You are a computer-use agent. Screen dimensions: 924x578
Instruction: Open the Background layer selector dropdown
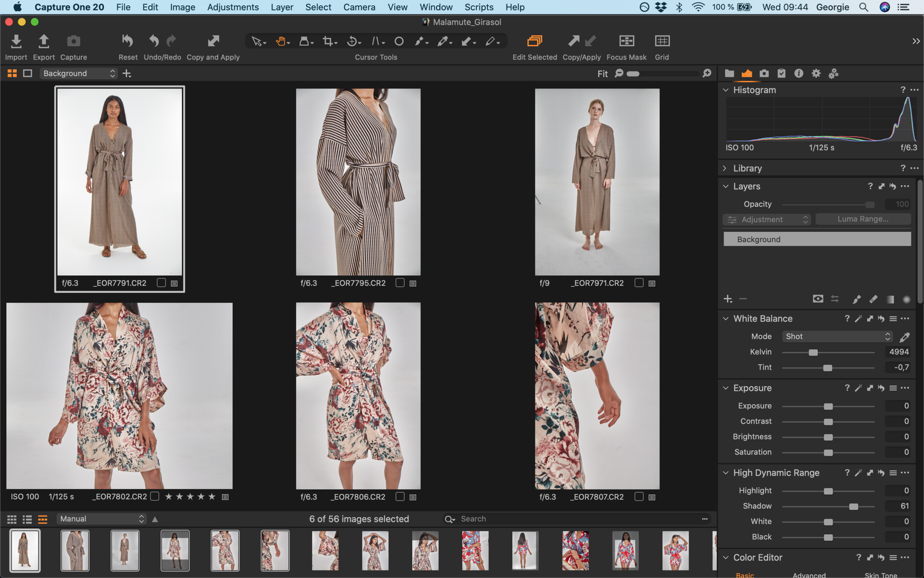(x=79, y=73)
